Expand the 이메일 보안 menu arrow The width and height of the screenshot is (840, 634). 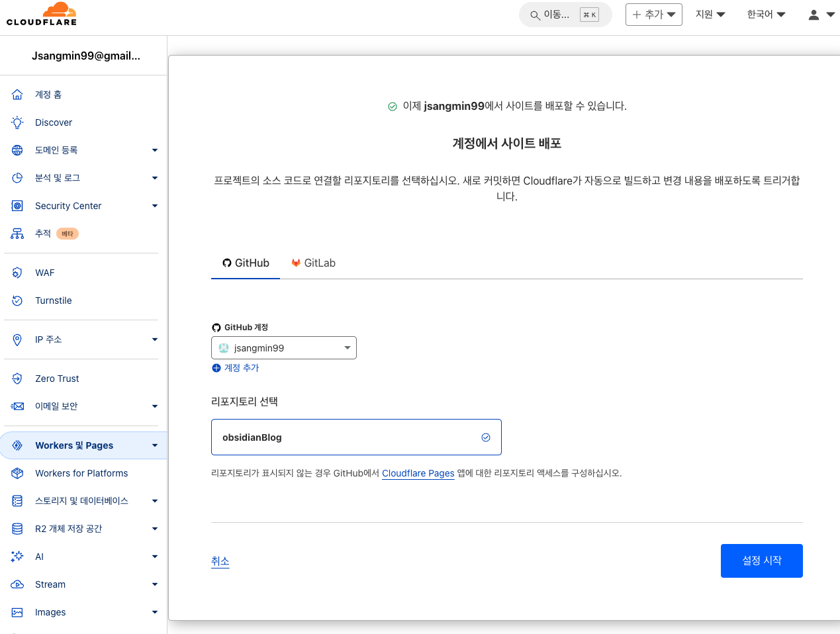(x=155, y=406)
